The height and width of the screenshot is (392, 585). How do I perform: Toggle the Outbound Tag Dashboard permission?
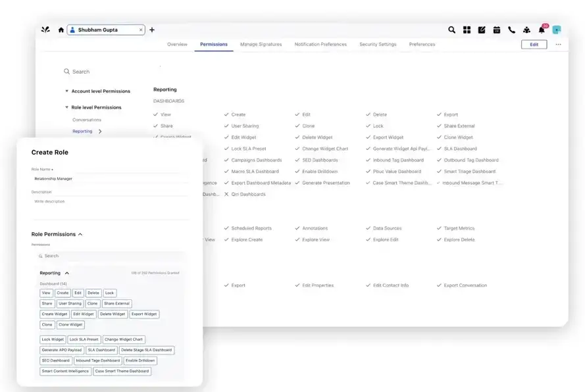point(439,160)
